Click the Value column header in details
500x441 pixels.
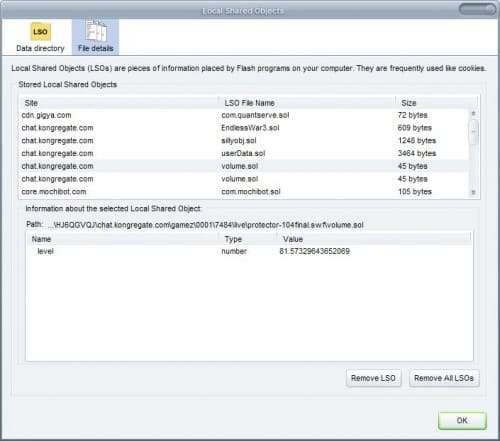click(373, 239)
